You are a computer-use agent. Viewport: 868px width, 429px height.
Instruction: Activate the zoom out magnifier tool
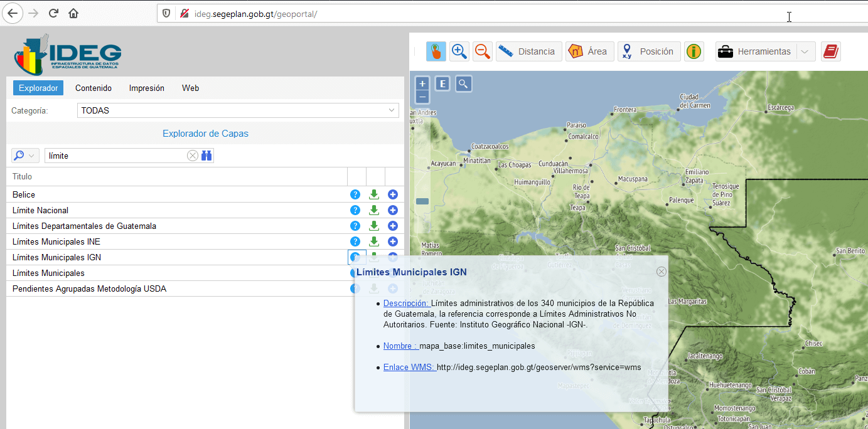tap(482, 51)
